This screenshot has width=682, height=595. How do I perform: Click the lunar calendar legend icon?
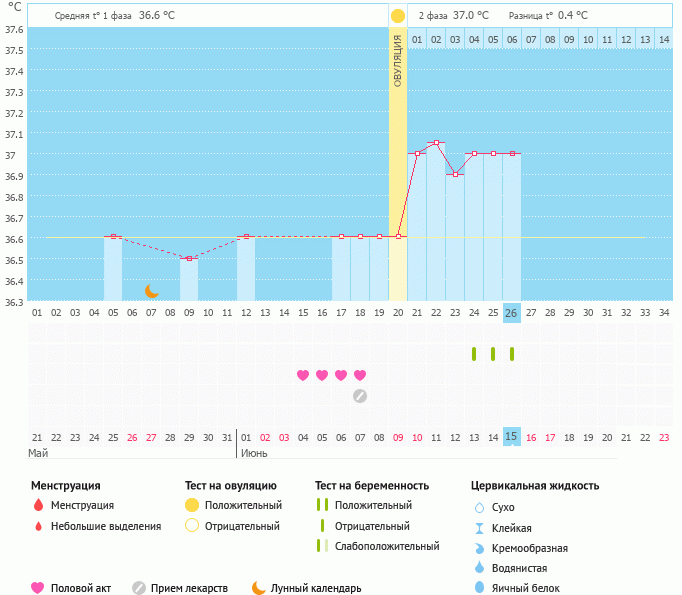(259, 588)
